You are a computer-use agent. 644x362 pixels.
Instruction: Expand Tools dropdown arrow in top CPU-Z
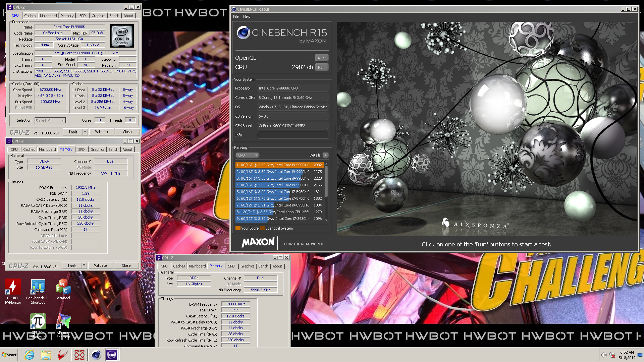pos(85,132)
